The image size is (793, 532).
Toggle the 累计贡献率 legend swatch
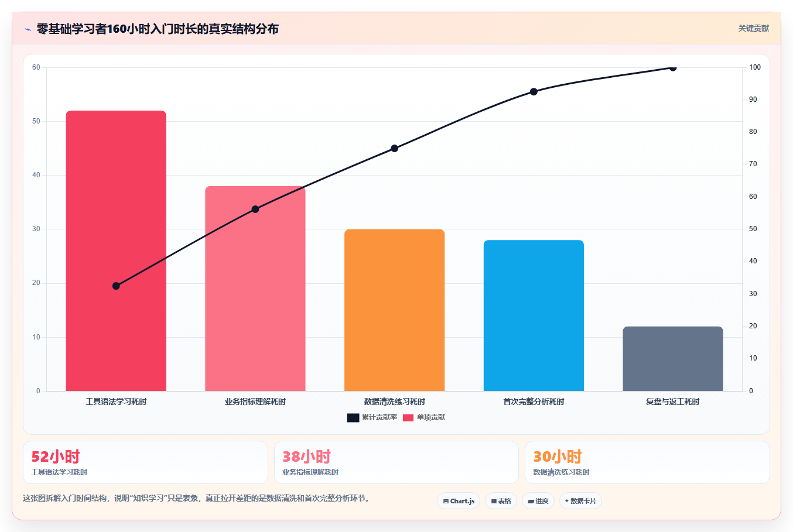353,418
